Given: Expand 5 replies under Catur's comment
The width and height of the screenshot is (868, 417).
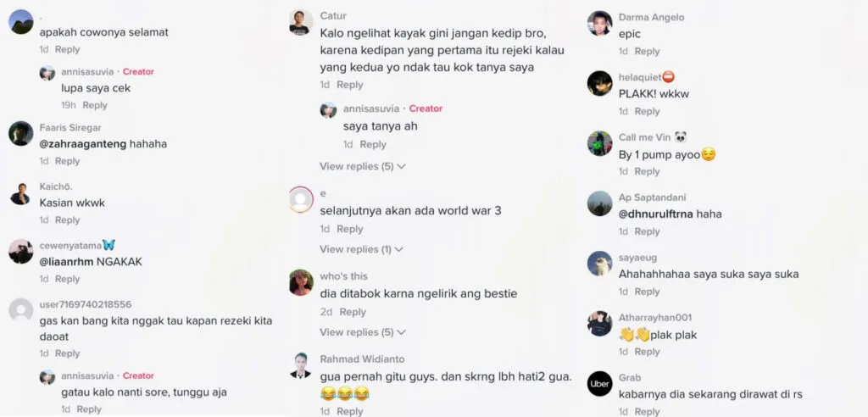Looking at the screenshot, I should point(363,166).
